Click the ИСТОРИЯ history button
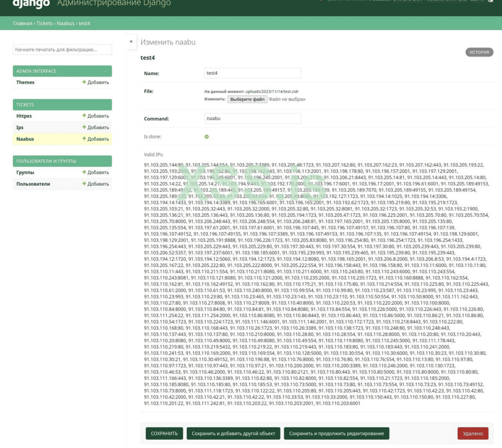502x448 pixels. [479, 52]
